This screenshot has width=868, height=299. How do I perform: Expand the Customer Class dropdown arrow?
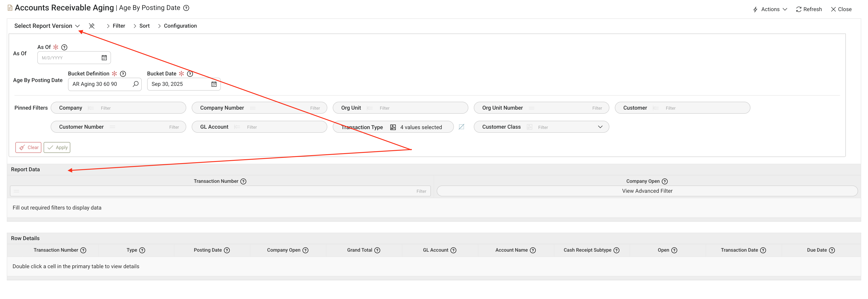600,127
